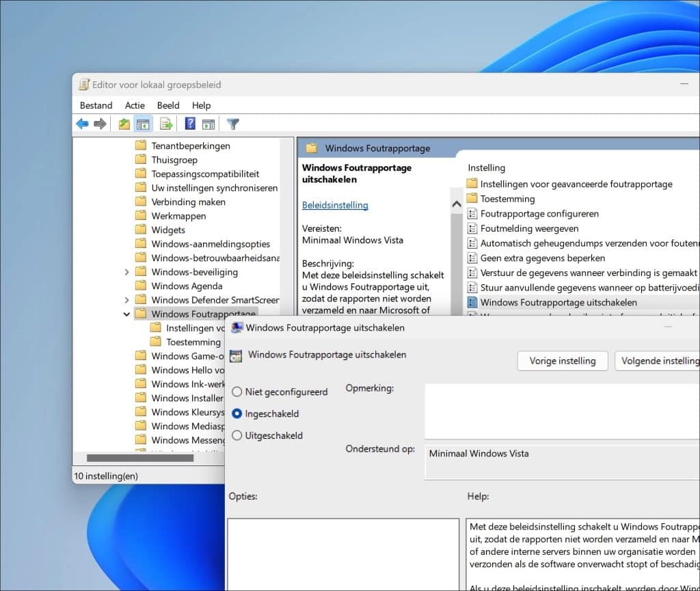Select the Windows Hello tree folder
This screenshot has height=591, width=700.
[x=187, y=370]
